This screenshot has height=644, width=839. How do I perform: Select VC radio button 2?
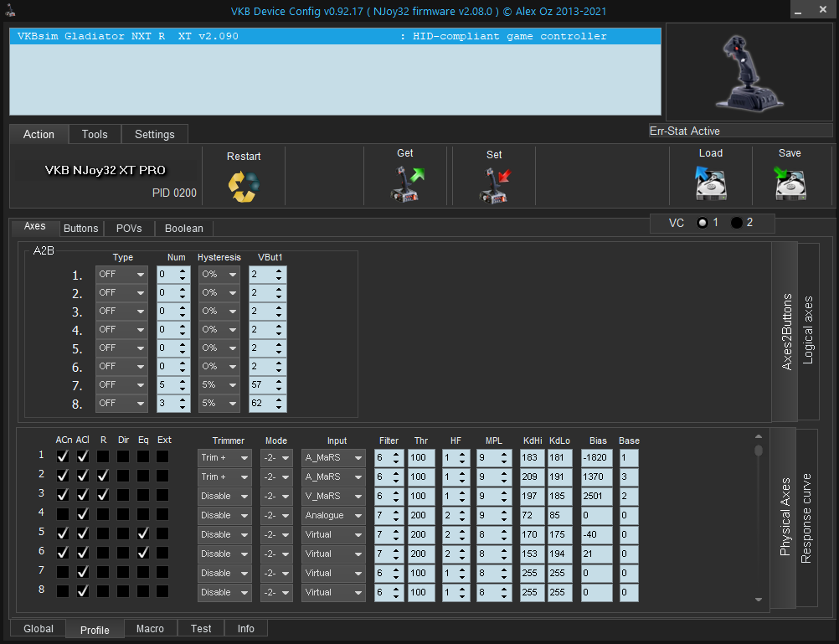click(x=737, y=223)
